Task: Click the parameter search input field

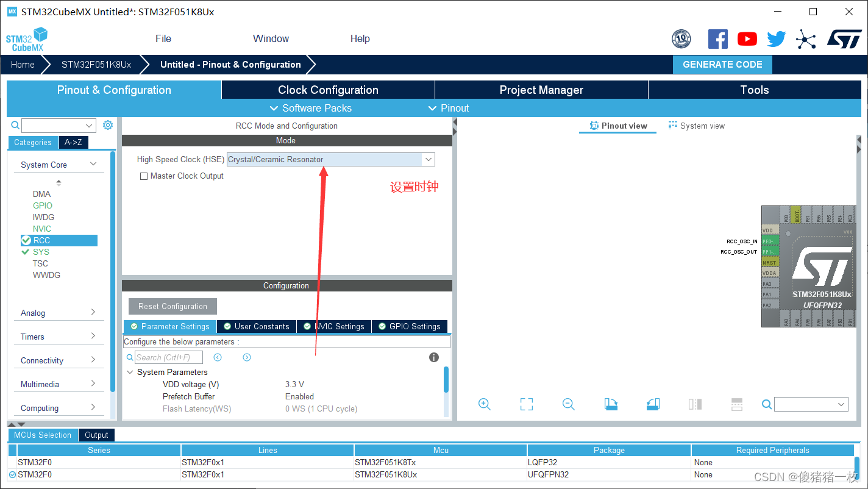Action: (x=169, y=357)
